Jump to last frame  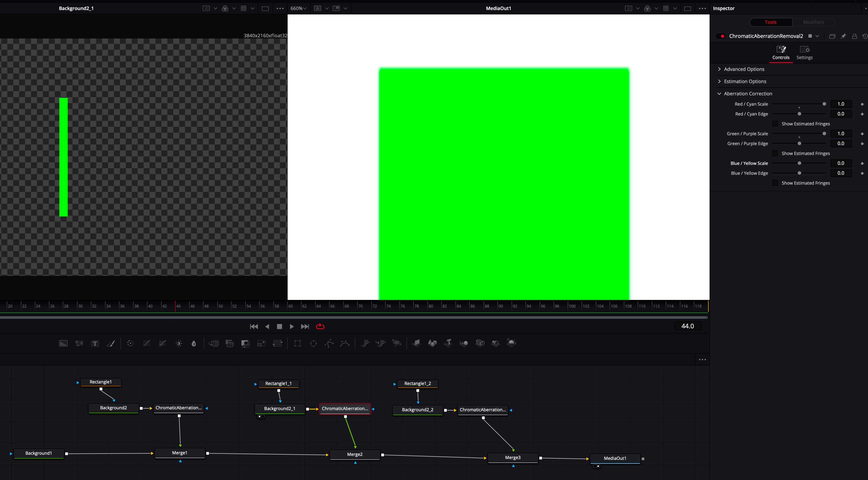(x=305, y=326)
